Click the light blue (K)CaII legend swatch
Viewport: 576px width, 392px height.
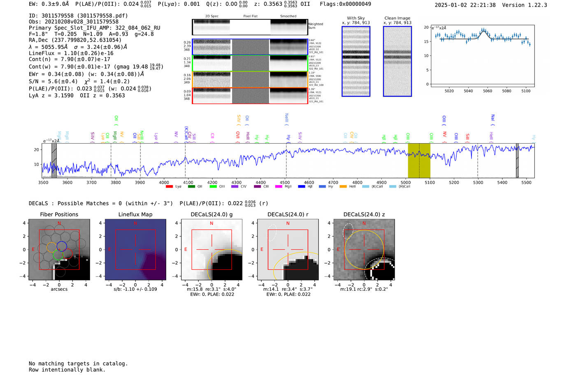point(366,187)
